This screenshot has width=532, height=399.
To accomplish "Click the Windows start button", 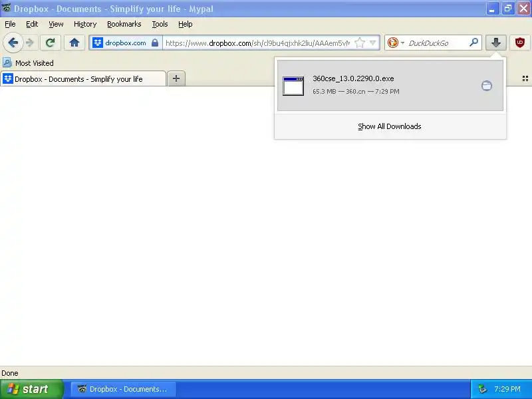I will (x=31, y=389).
